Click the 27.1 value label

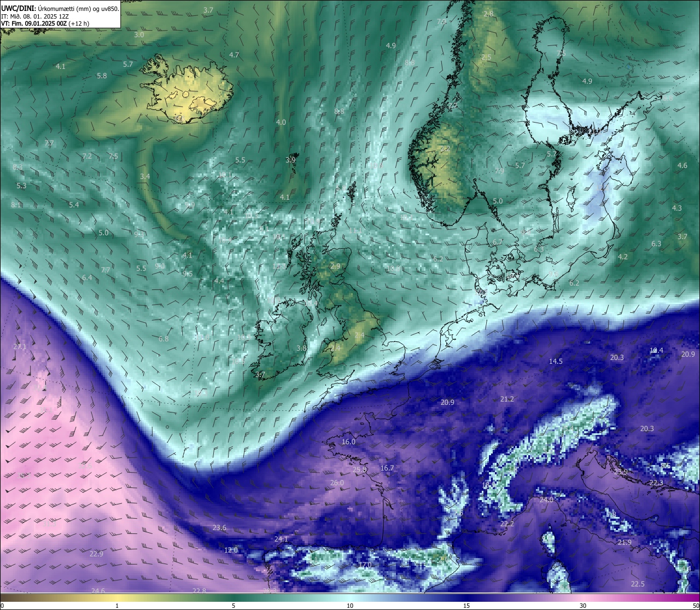pos(20,347)
